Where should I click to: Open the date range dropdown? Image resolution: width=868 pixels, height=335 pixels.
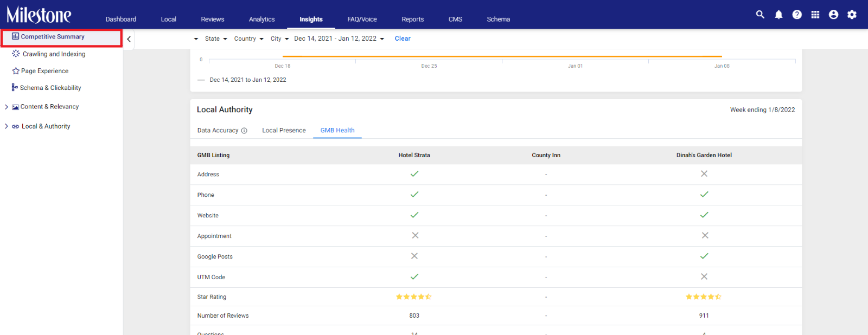click(339, 38)
